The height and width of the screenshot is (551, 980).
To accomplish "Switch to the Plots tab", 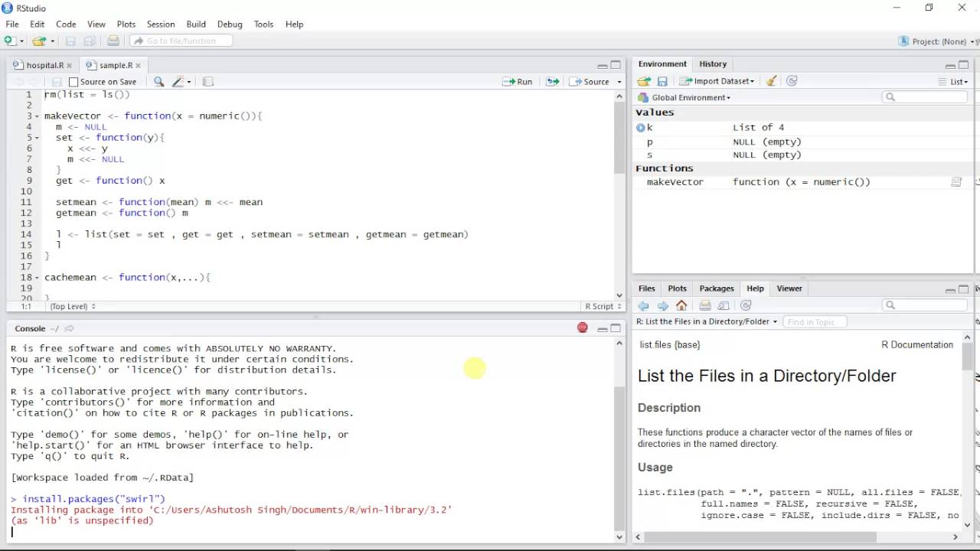I will pyautogui.click(x=677, y=289).
